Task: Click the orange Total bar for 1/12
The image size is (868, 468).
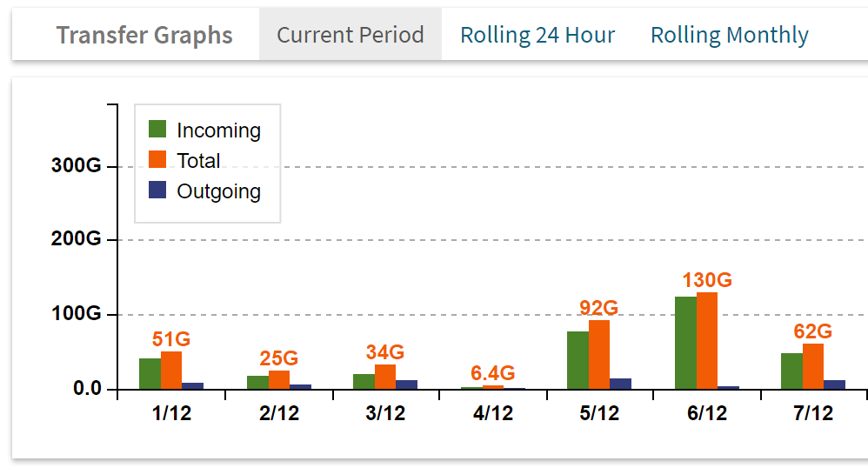Action: tap(171, 370)
